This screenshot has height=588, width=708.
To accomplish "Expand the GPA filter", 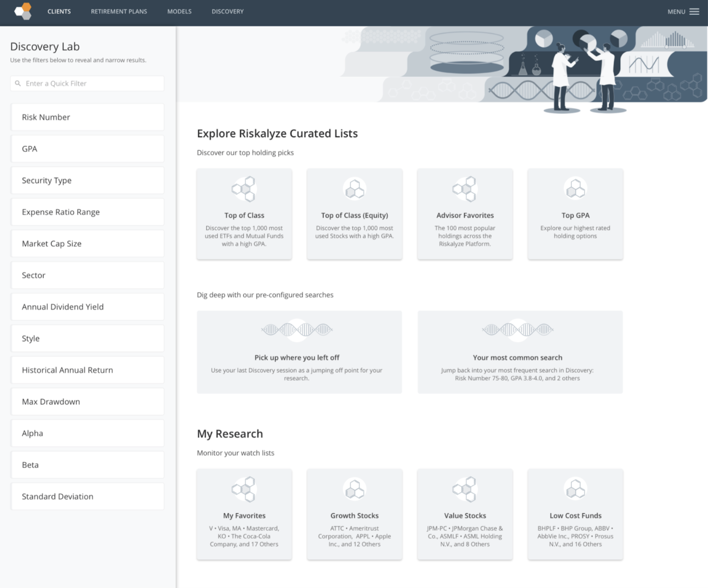I will pos(87,149).
